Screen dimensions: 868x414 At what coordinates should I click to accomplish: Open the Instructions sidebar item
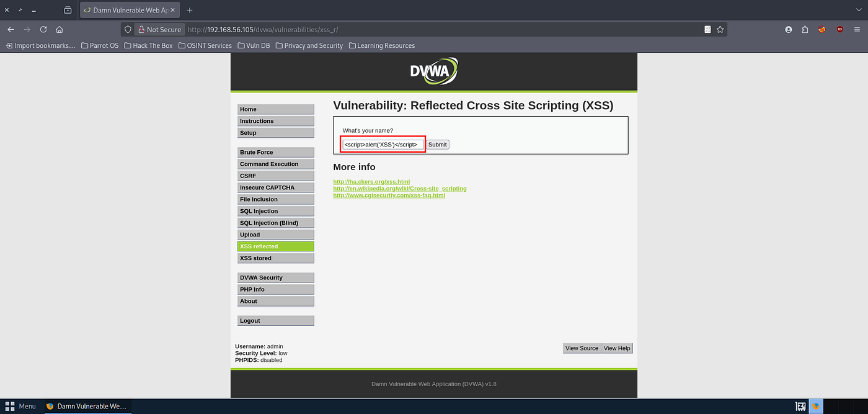click(x=275, y=121)
